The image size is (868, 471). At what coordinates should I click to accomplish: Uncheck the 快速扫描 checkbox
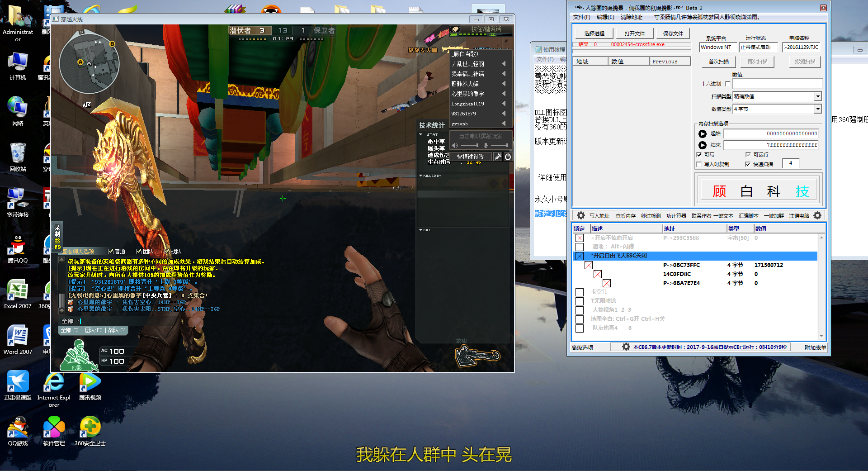(748, 164)
